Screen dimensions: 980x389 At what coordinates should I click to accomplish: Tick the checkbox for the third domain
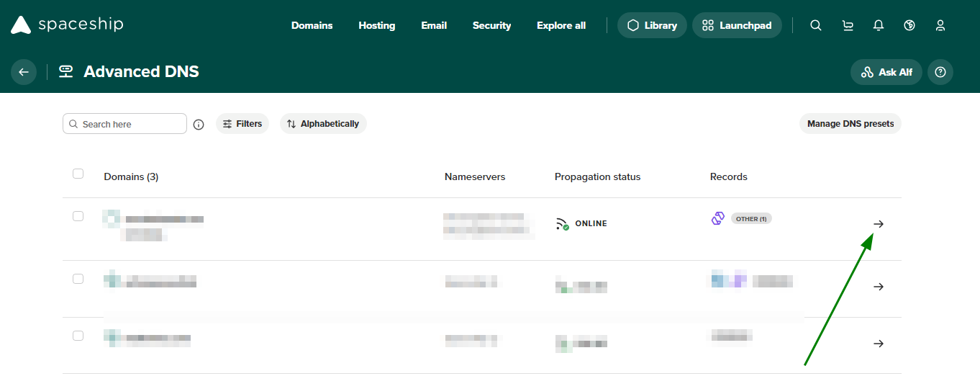pos(78,336)
